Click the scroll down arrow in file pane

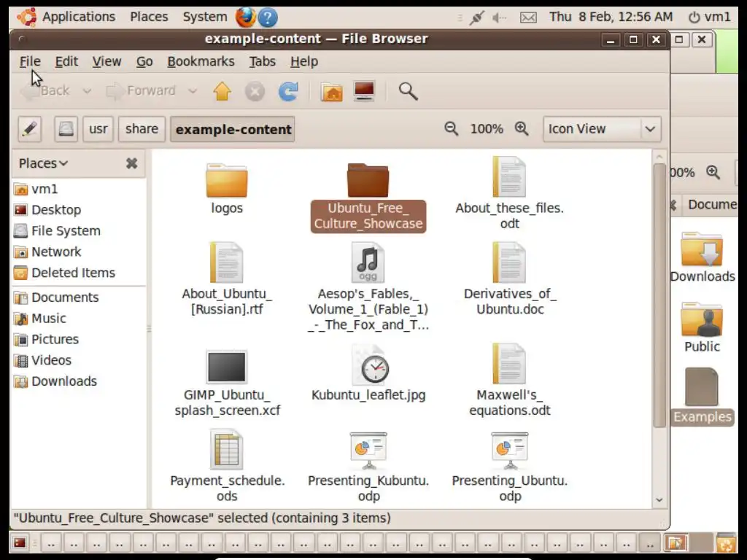(659, 499)
